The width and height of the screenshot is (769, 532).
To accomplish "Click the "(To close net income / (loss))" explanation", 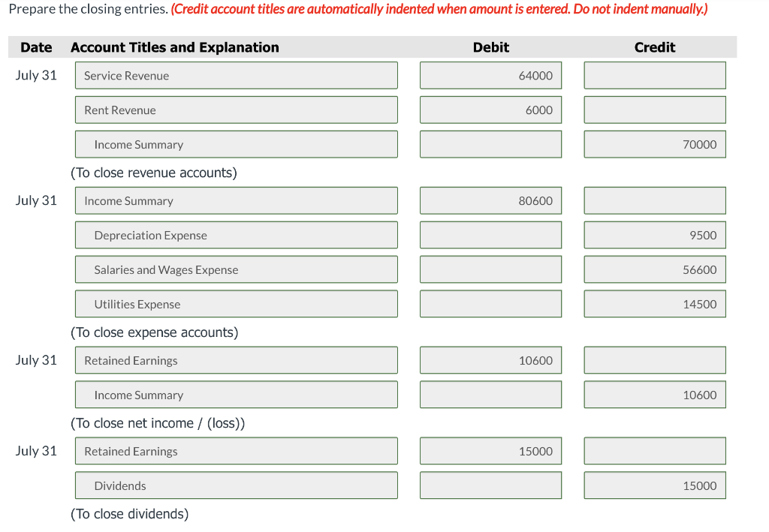I will point(158,422).
